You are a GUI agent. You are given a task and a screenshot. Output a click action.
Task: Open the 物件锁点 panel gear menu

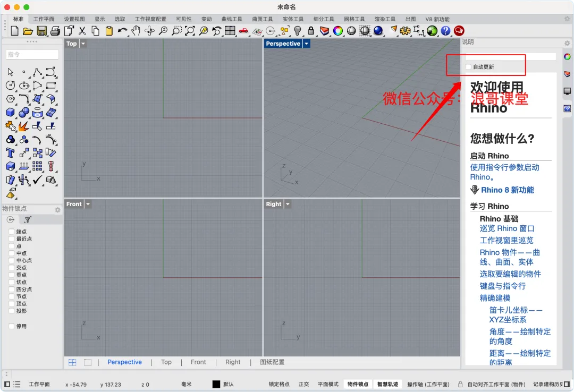(x=57, y=210)
